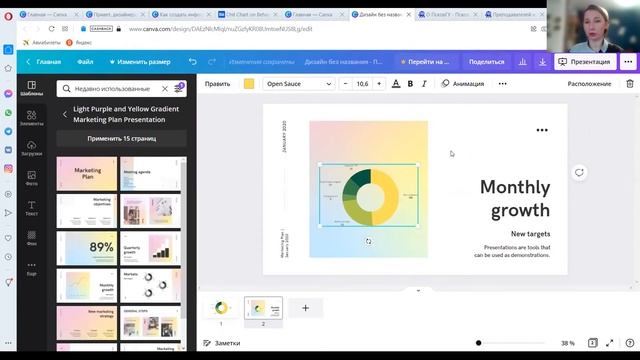The image size is (640, 360).
Task: Download the design with arrow icon
Action: (x=542, y=62)
